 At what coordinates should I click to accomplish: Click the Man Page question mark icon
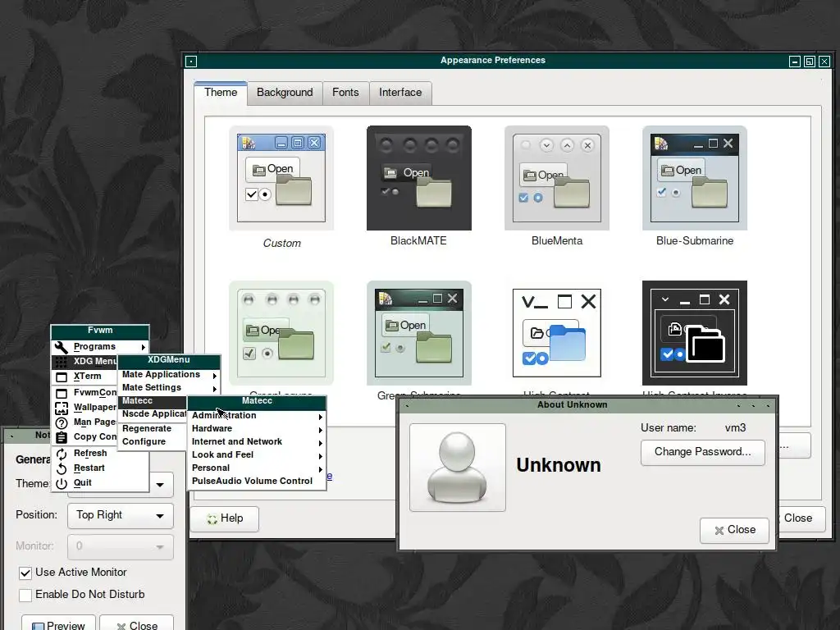[62, 423]
